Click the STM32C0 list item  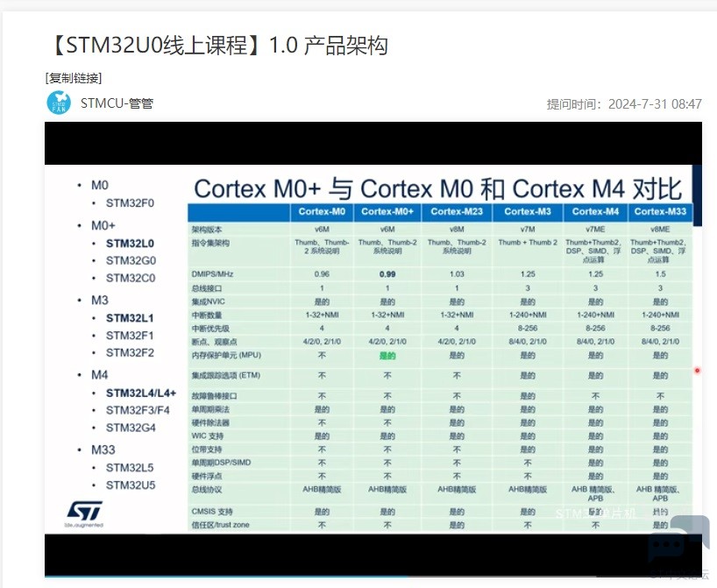point(131,278)
